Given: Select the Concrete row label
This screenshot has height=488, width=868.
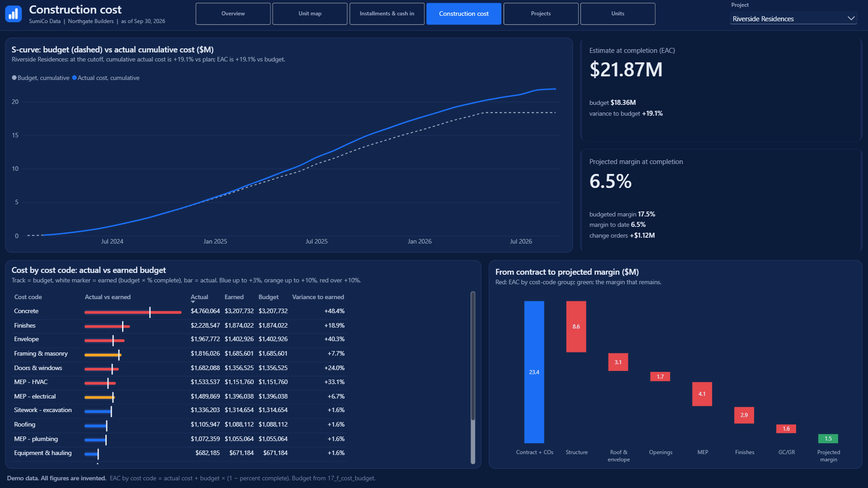Looking at the screenshot, I should click(26, 311).
